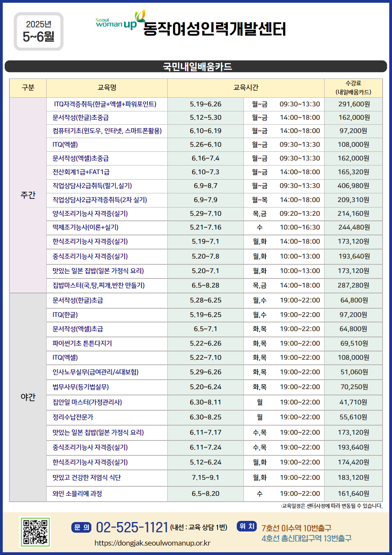Viewport: 392px width, 555px height.
Task: Click the Seoul woman up logo
Action: (x=120, y=21)
